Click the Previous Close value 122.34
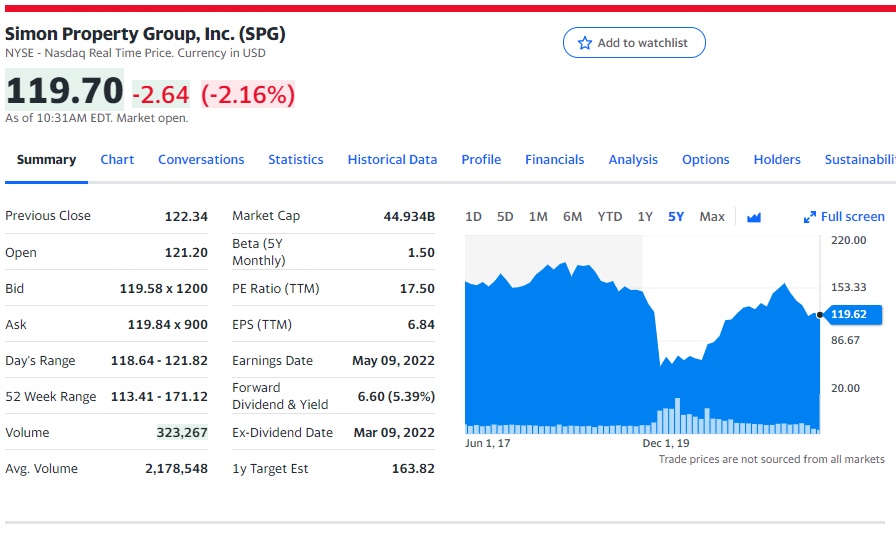The height and width of the screenshot is (534, 896). click(186, 217)
